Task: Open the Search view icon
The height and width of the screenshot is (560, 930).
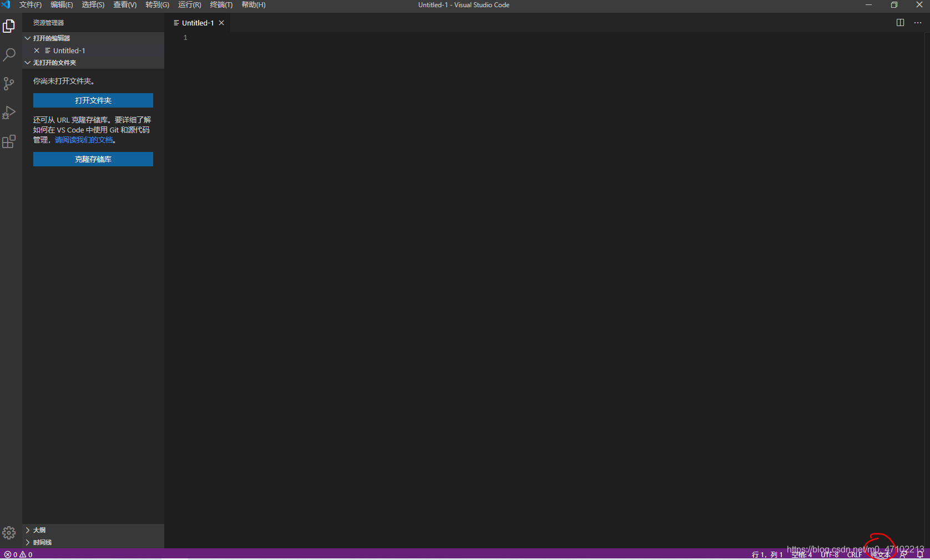Action: coord(9,54)
